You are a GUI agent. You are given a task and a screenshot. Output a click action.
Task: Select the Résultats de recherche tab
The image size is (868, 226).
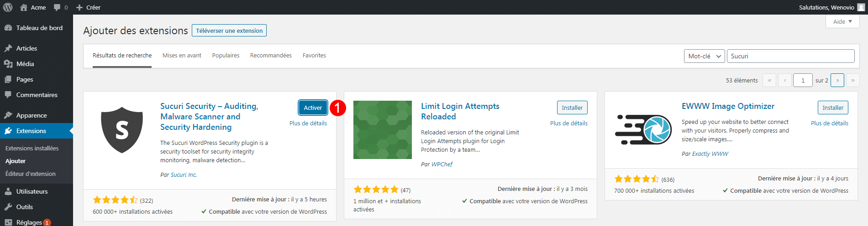pyautogui.click(x=122, y=56)
